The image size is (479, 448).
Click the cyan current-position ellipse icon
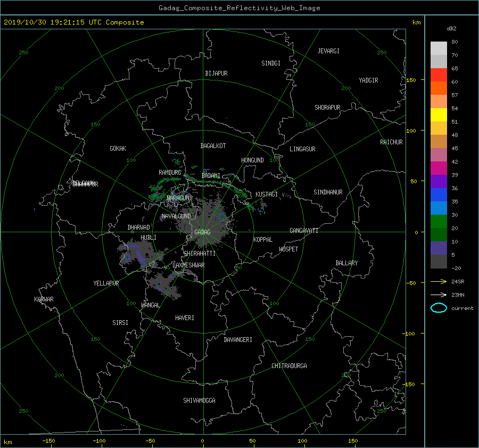[439, 308]
